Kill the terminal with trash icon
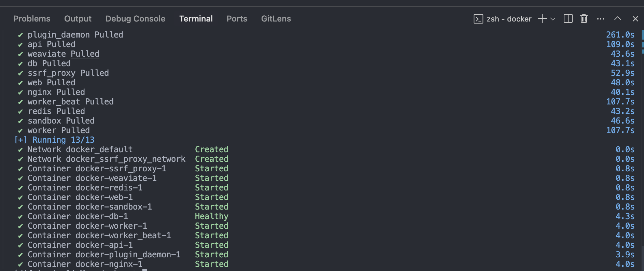Image resolution: width=644 pixels, height=271 pixels. pos(584,19)
